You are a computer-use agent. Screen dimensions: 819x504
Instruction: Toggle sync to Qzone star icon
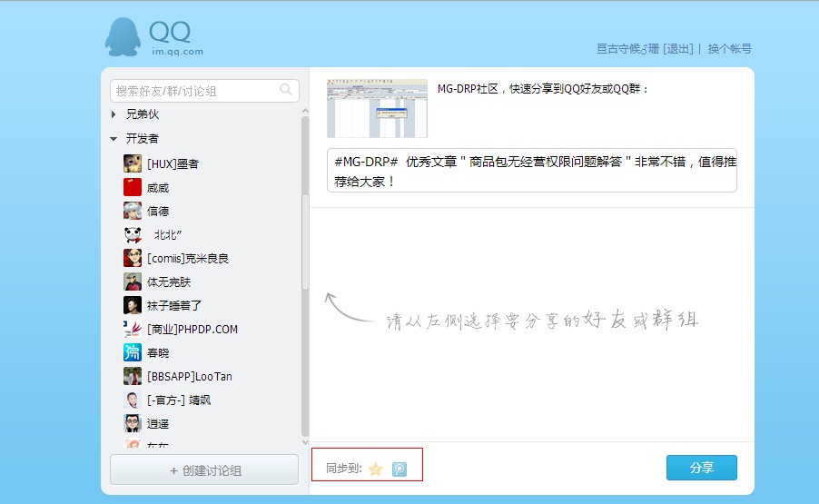pos(376,469)
